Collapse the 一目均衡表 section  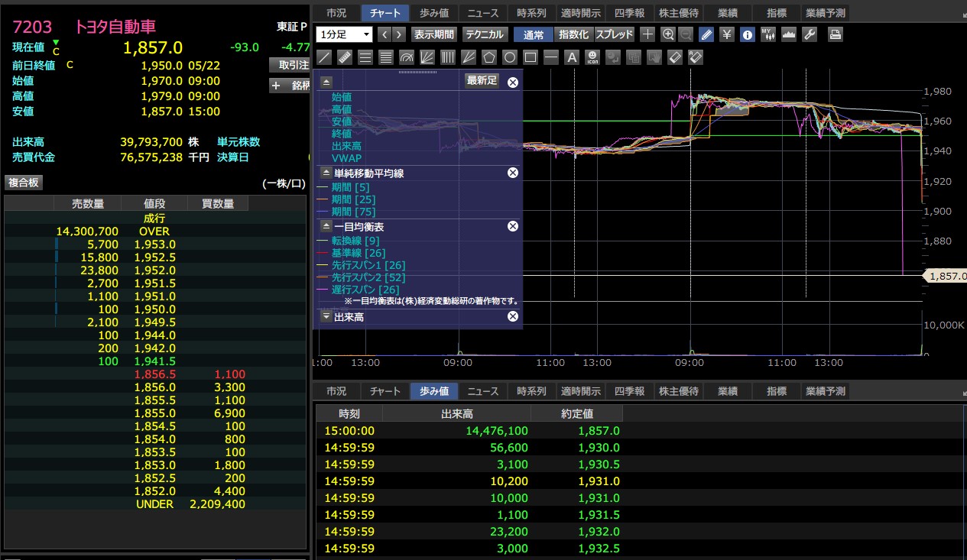326,226
